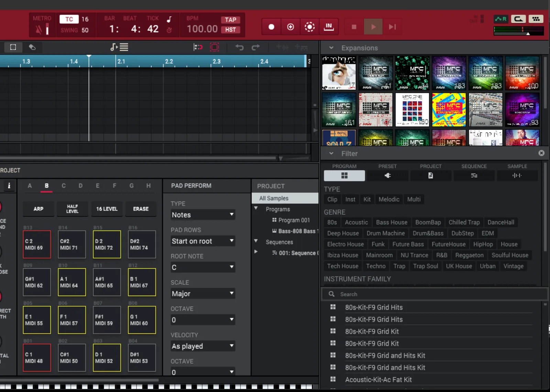
Task: Open the VELOCITY dropdown As played
Action: [x=203, y=346]
